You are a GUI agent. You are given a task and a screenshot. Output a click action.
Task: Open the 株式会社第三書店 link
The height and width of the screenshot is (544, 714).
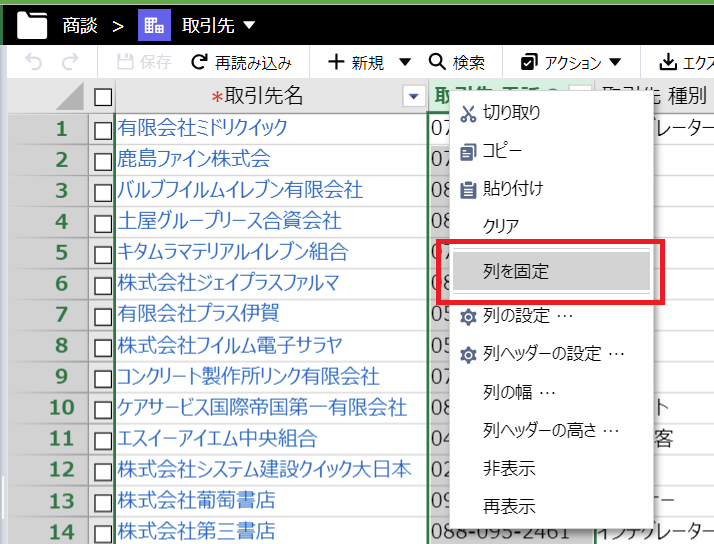click(x=196, y=530)
